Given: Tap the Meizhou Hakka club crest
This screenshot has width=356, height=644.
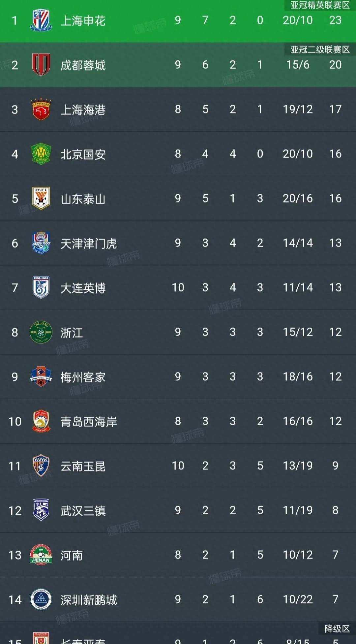Looking at the screenshot, I should (x=41, y=376).
